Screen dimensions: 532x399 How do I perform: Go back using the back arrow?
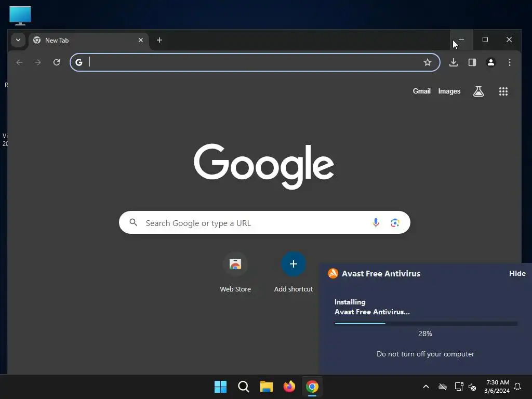click(x=19, y=62)
